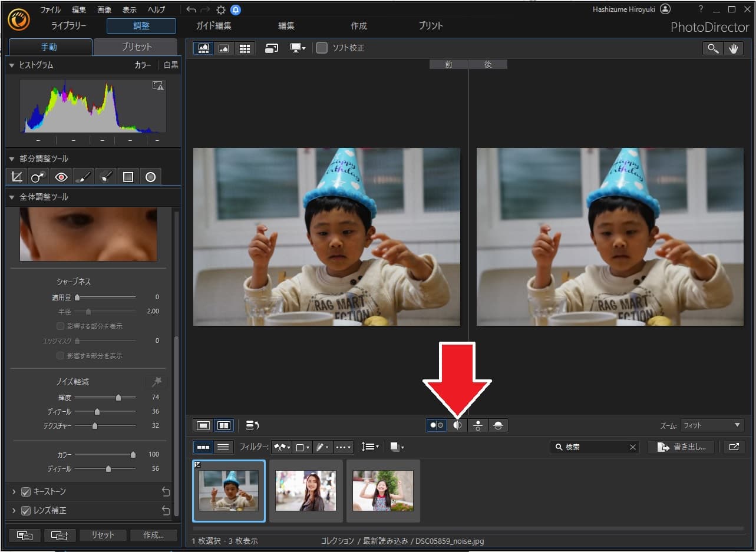
Task: Collapse the 部分調整ツール section
Action: pos(12,158)
